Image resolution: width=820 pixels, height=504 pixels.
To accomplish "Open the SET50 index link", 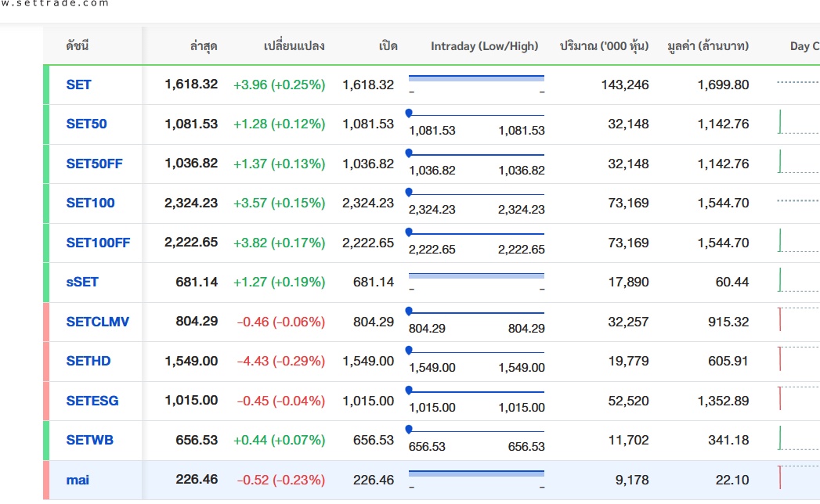I will tap(86, 124).
